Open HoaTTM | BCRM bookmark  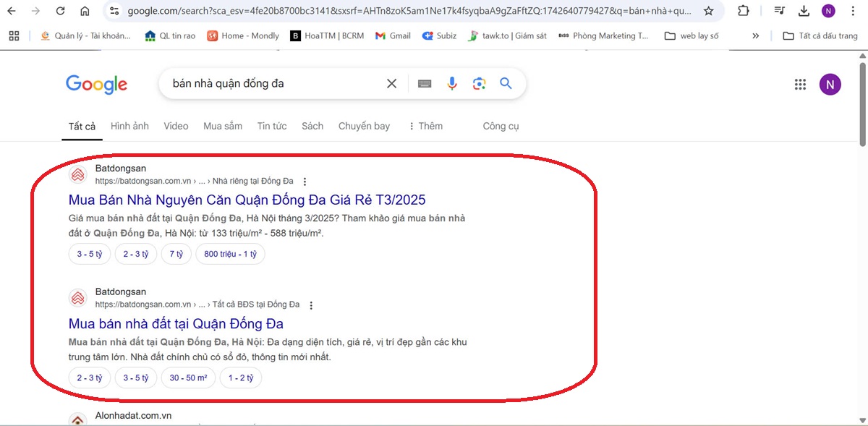(327, 35)
